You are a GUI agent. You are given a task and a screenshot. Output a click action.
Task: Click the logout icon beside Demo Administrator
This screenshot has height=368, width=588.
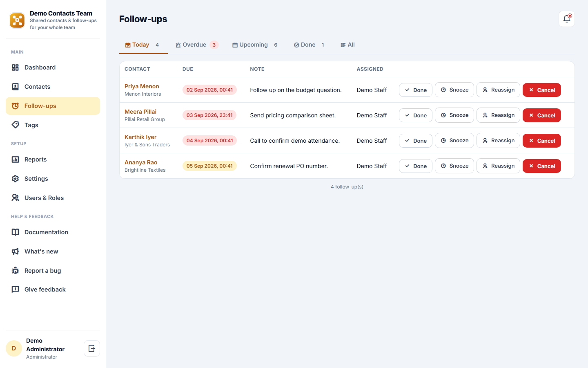tap(92, 348)
